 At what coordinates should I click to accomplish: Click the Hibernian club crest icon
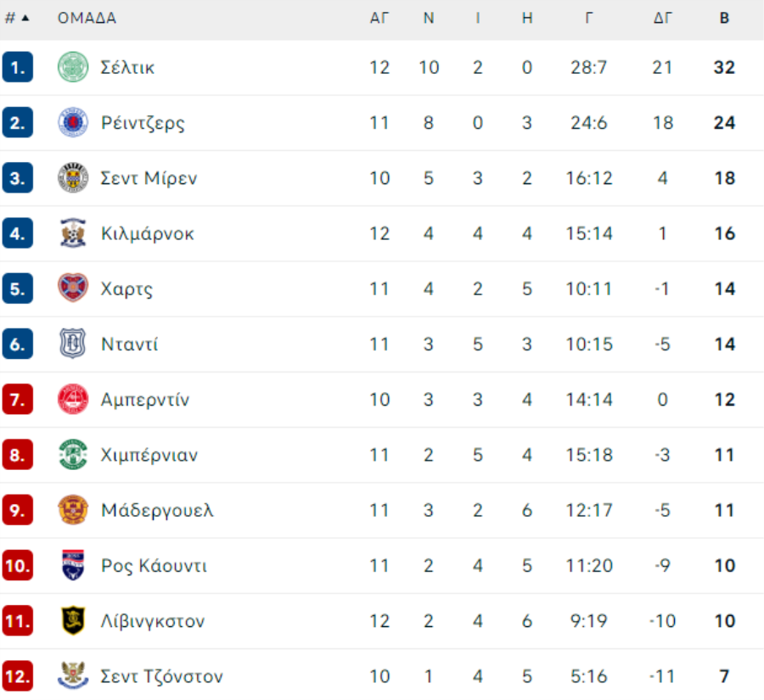(73, 455)
